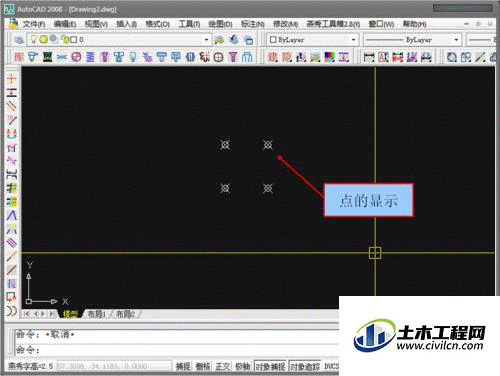Click the double diagonal lines tool in left toolbar

coord(11,106)
